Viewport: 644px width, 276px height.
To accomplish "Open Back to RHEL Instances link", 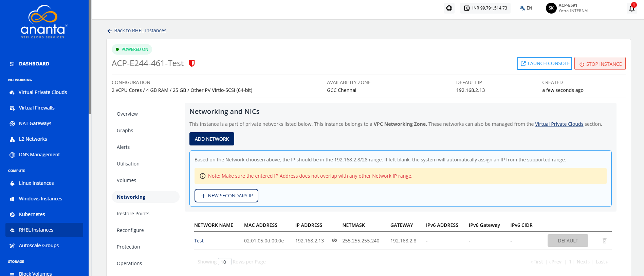I will [x=140, y=31].
